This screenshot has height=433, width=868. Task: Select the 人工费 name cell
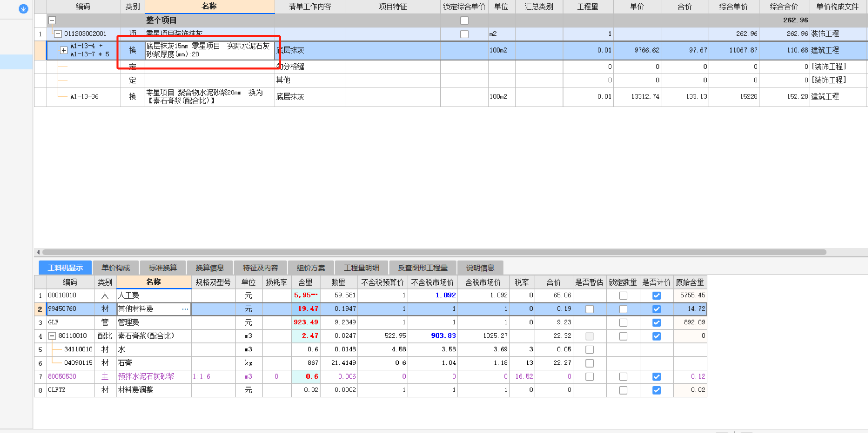[154, 295]
